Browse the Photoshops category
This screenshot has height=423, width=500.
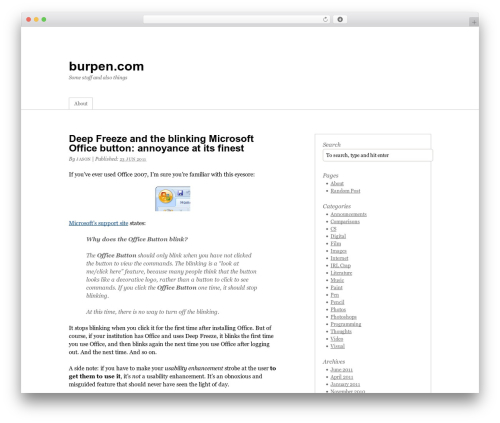343,317
